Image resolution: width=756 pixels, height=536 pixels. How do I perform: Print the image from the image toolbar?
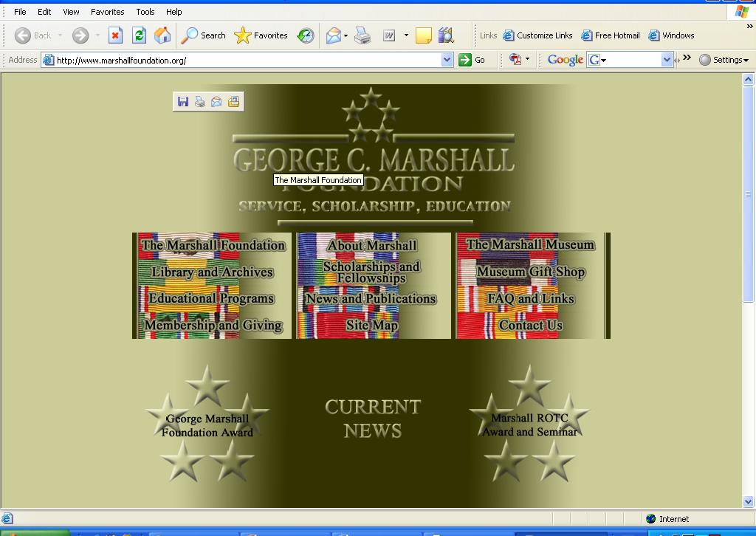[x=199, y=101]
